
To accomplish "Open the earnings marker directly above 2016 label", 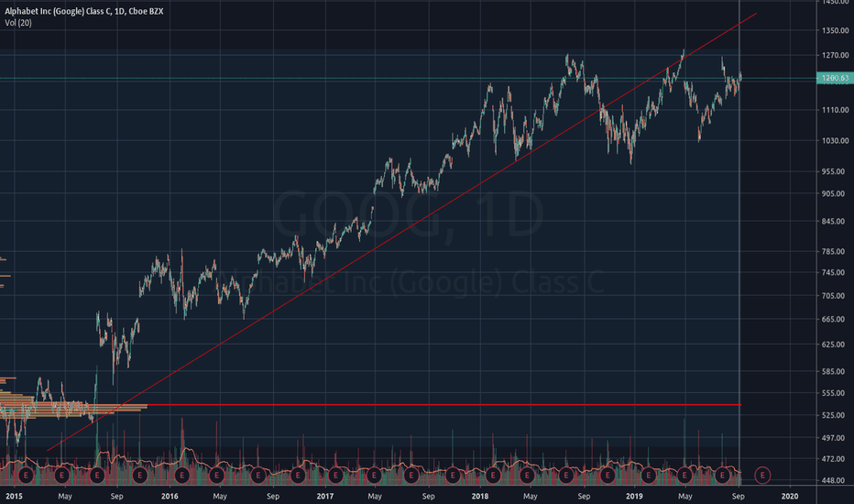I will (x=182, y=476).
